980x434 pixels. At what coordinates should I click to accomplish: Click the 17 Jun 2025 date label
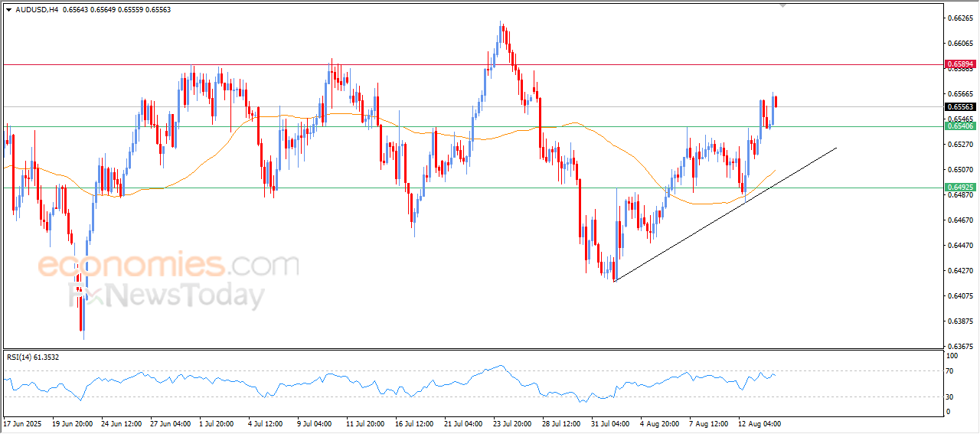21,423
